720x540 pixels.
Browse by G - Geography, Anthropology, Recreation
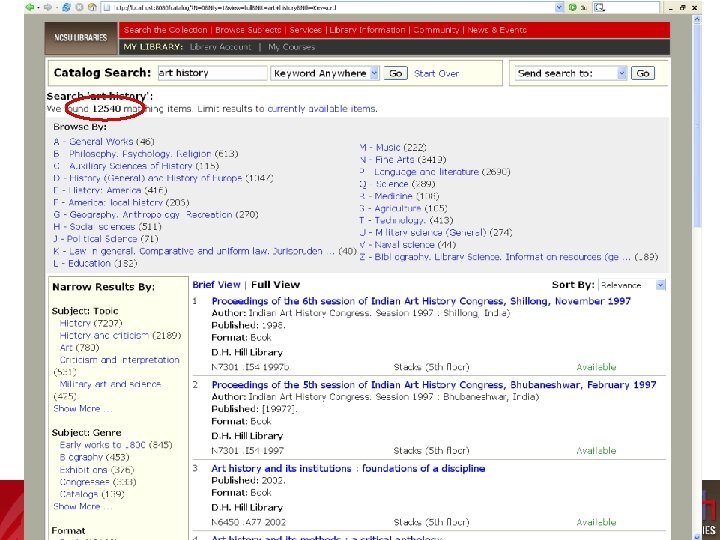pyautogui.click(x=143, y=214)
